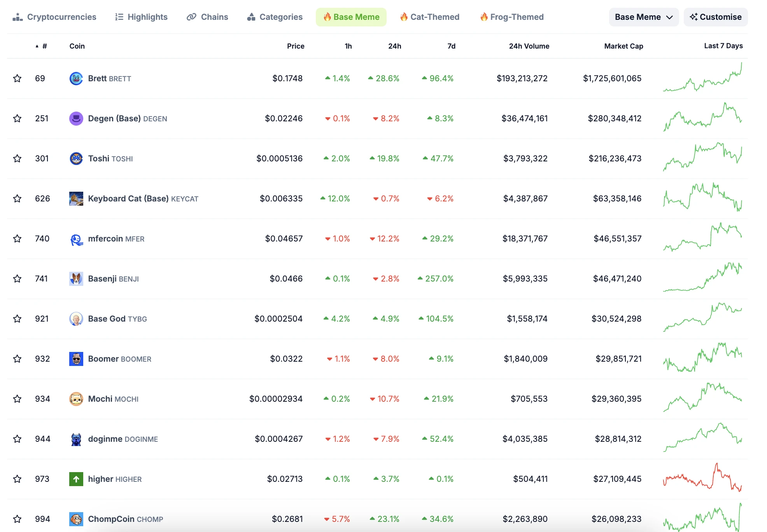This screenshot has height=532, width=767.
Task: Open the ChompCoin coin page link
Action: pyautogui.click(x=111, y=519)
